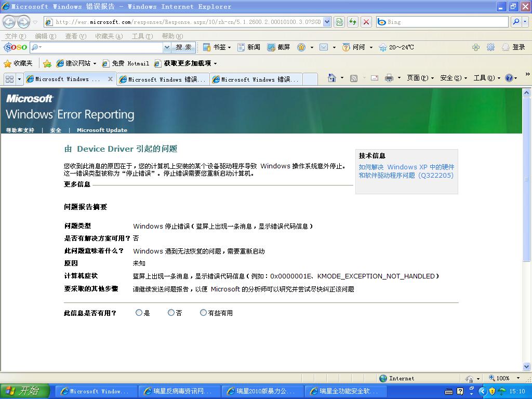Click the 开始 Start button
Viewport: 532px width, 399px height.
click(x=25, y=391)
